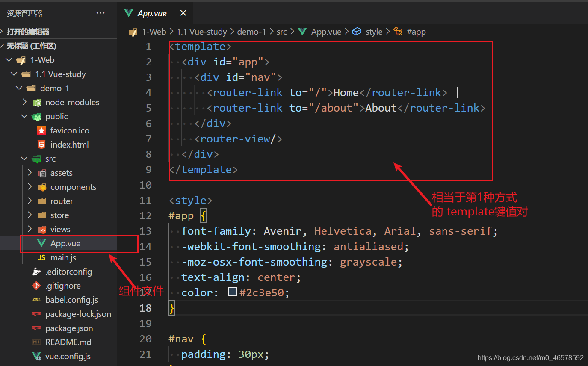Expand the store folder chevron
This screenshot has width=588, height=366.
click(30, 215)
